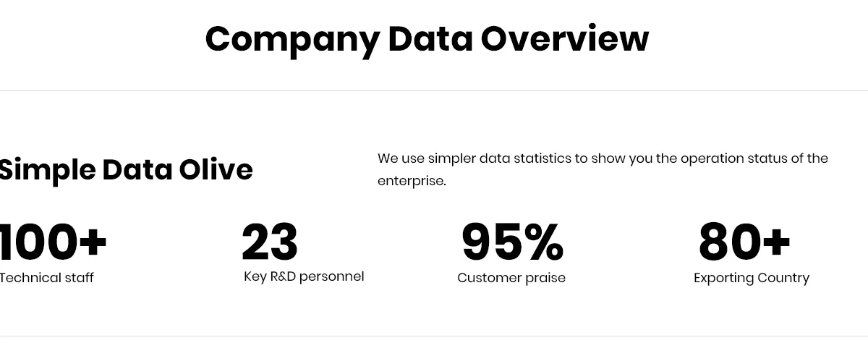Click the plus sign after 100
The image size is (868, 356).
coord(93,242)
